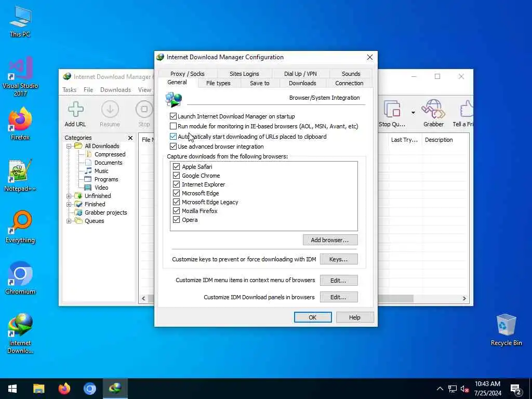Viewport: 532px width, 399px height.
Task: Toggle Launch Internet Download Manager on startup
Action: click(x=174, y=116)
